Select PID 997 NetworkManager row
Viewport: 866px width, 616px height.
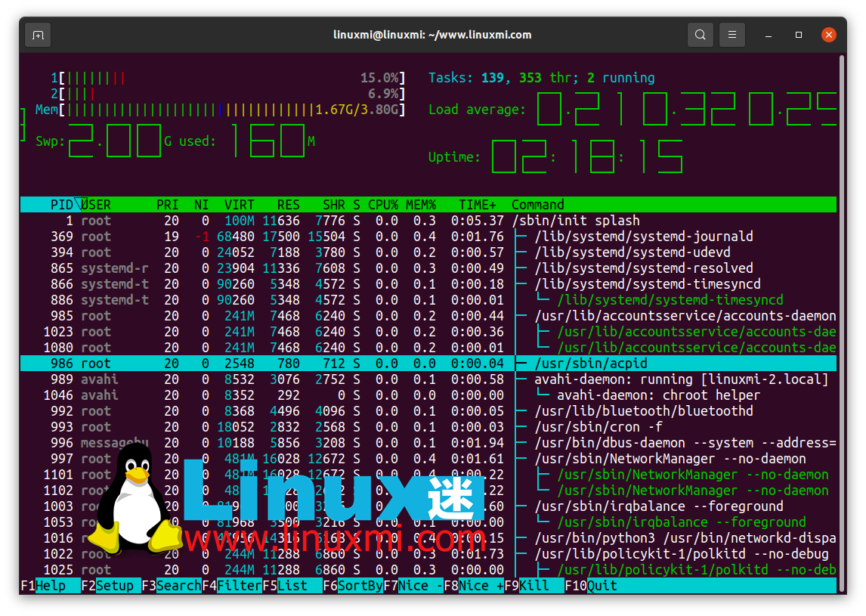point(428,459)
